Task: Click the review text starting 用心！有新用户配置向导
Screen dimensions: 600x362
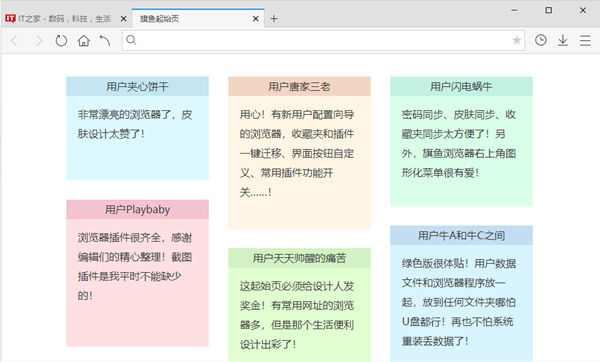Action: pyautogui.click(x=297, y=153)
